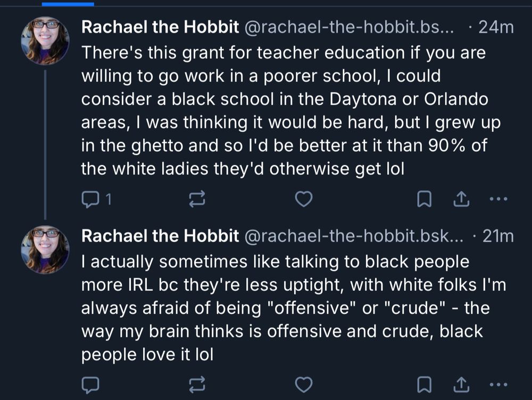Show more options for the 21m post
Image resolution: width=532 pixels, height=400 pixels.
[x=498, y=384]
